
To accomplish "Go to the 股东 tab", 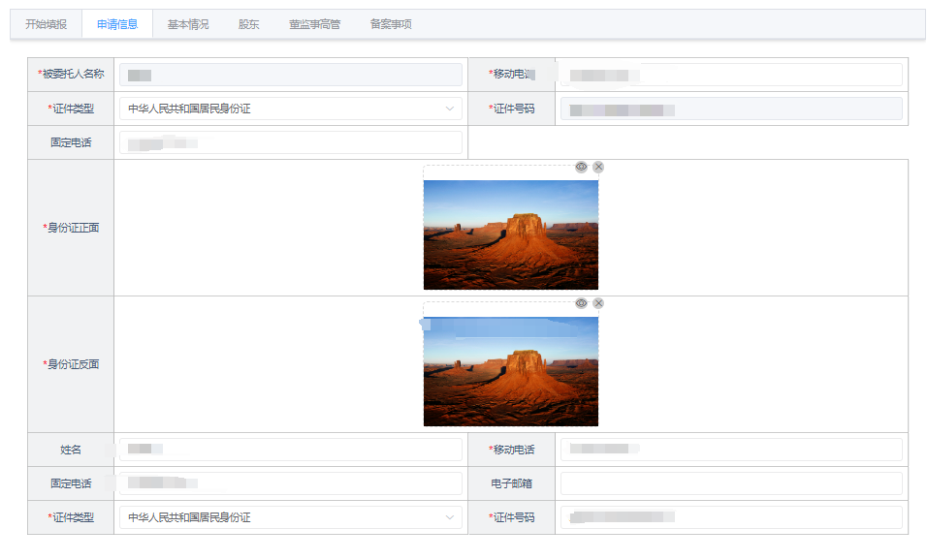I will [248, 24].
